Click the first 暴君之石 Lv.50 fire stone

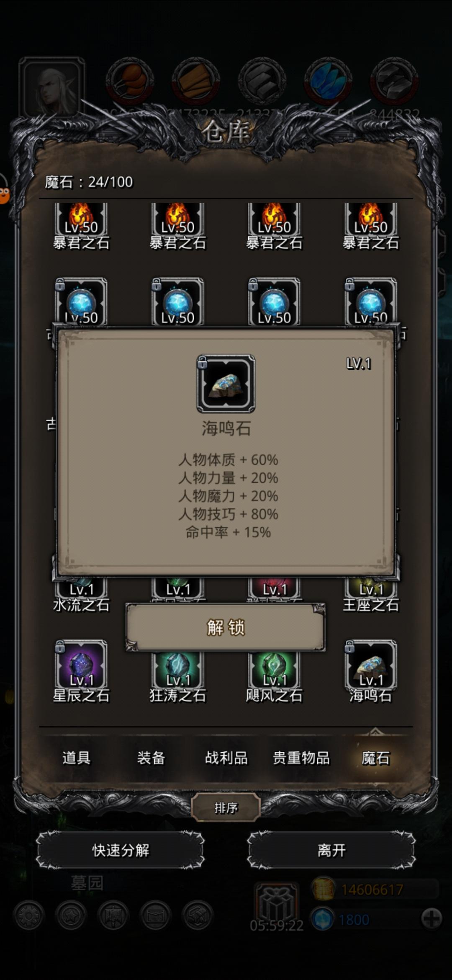point(81,219)
